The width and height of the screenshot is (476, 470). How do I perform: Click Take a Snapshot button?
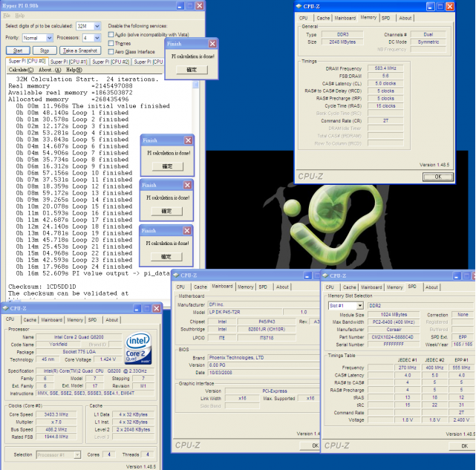80,50
